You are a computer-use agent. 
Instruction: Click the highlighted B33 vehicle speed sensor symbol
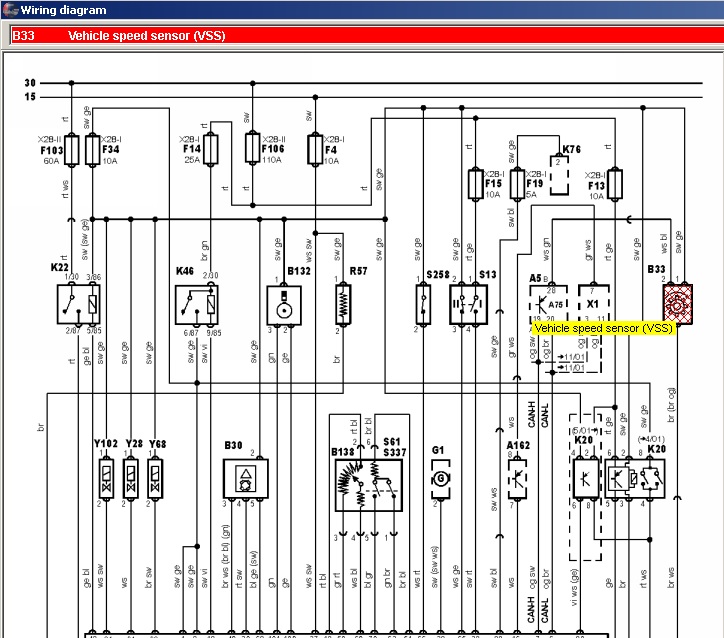coord(678,303)
